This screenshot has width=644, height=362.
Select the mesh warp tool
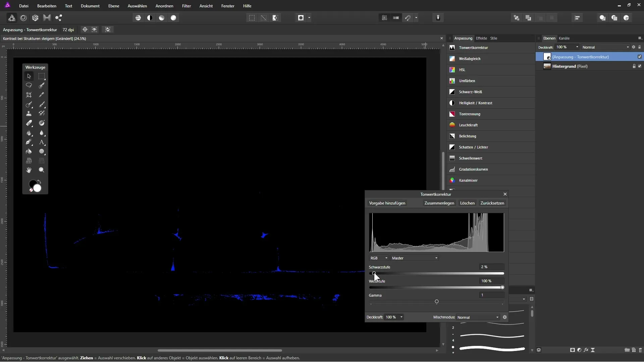pos(29,161)
